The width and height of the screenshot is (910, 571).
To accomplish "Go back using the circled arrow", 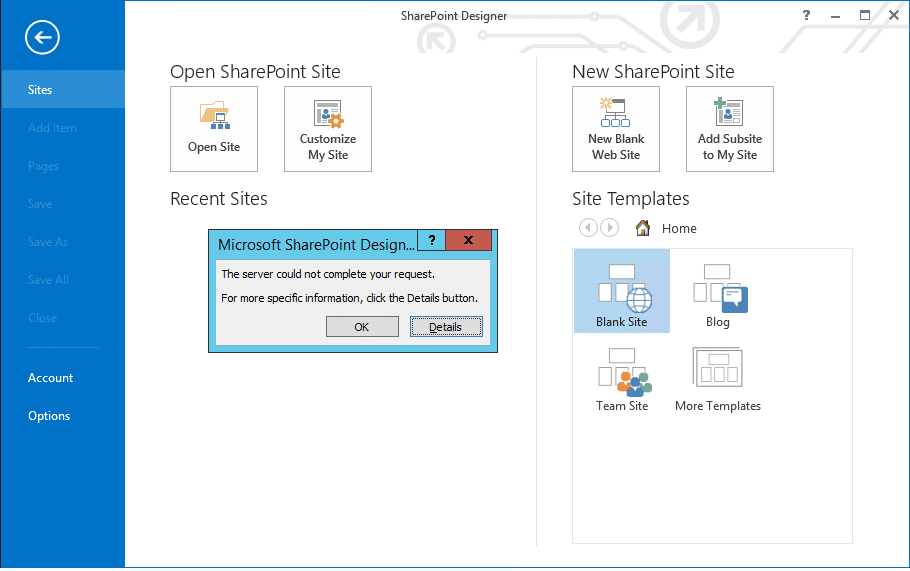I will coord(42,38).
